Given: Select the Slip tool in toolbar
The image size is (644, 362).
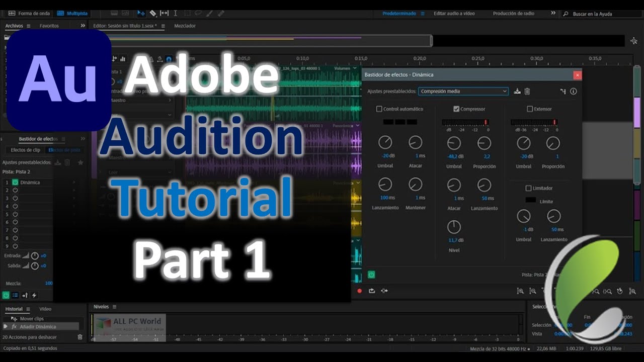Looking at the screenshot, I should 165,13.
